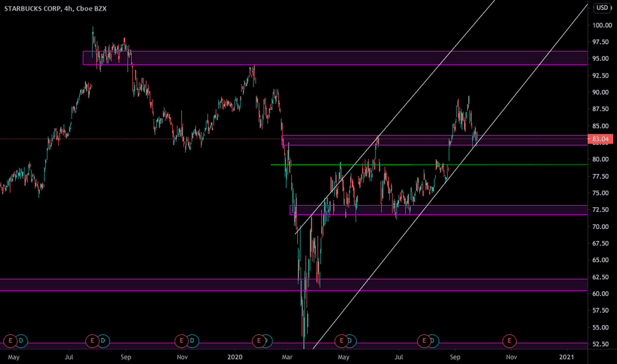Open the earnings marker between Jul and Sep 2019

pos(93,341)
